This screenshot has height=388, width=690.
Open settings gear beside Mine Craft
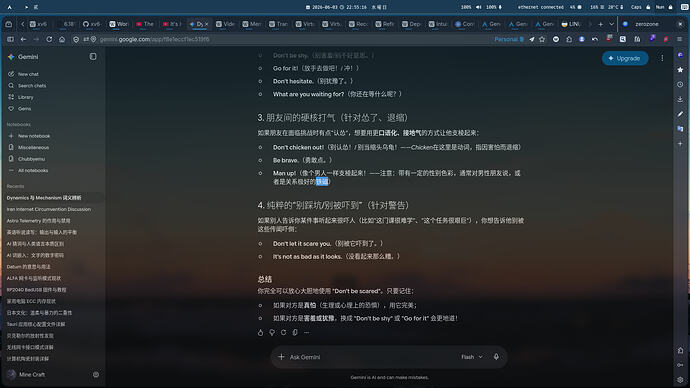click(96, 374)
